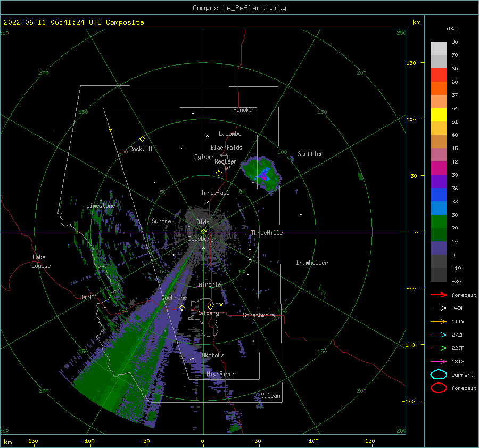The height and width of the screenshot is (448, 479).
Task: Select the orange 57-60 dBZ swatch
Action: point(439,88)
